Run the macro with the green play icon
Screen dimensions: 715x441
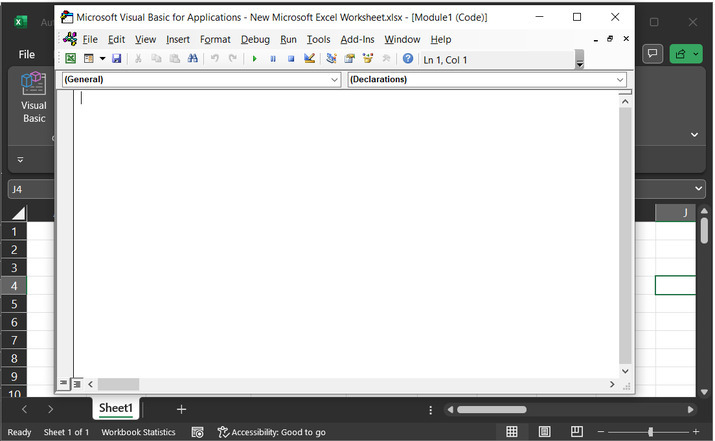pyautogui.click(x=254, y=58)
